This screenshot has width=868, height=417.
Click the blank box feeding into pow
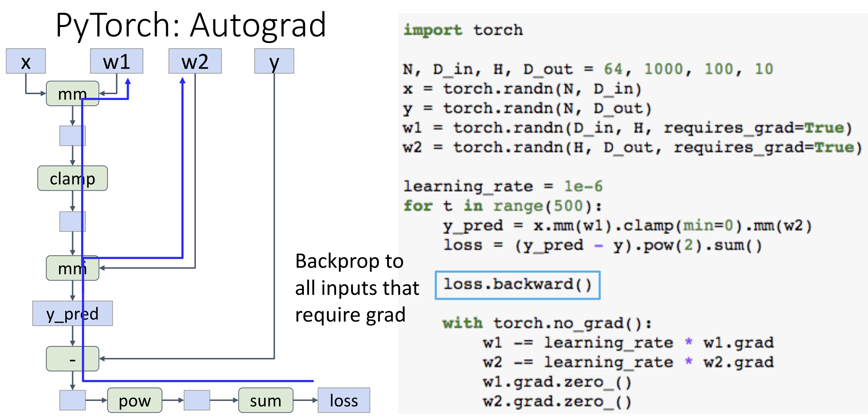pyautogui.click(x=72, y=400)
